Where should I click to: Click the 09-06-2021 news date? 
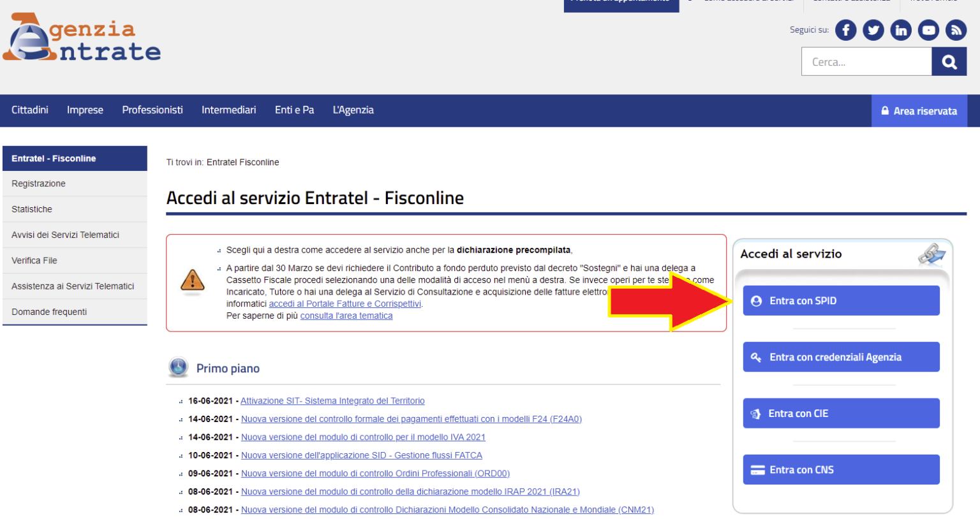tap(211, 474)
